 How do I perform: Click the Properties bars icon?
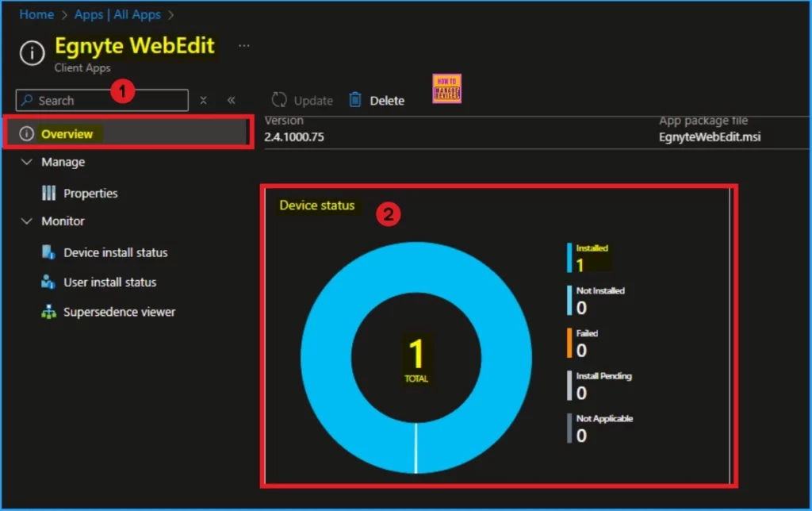tap(48, 194)
